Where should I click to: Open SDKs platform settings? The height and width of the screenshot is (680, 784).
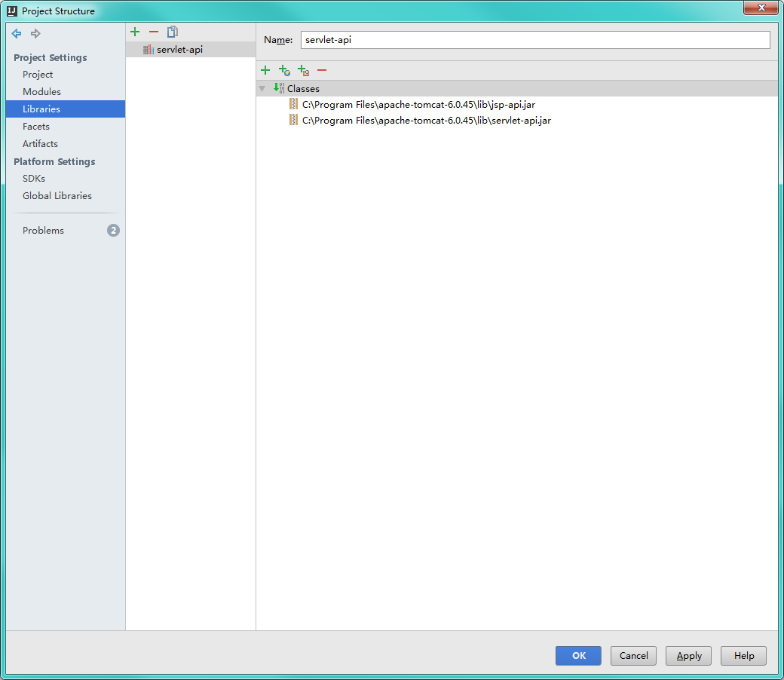click(x=33, y=179)
